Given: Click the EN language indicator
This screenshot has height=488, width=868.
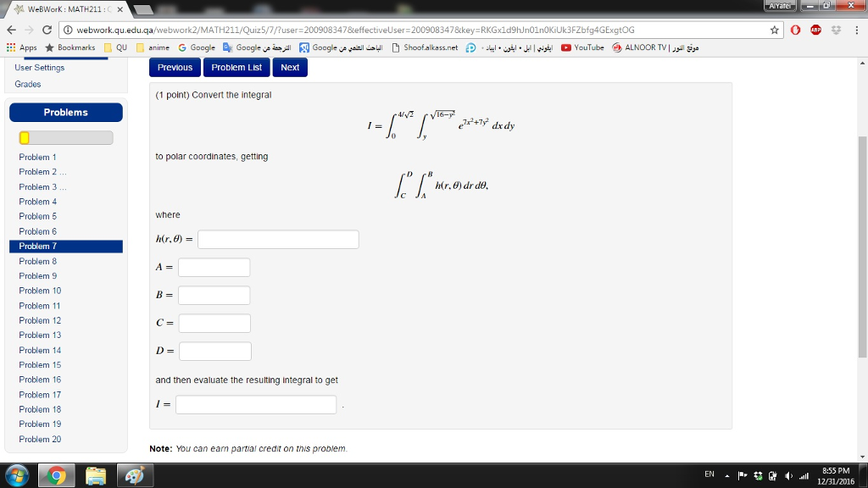Looking at the screenshot, I should click(x=710, y=476).
